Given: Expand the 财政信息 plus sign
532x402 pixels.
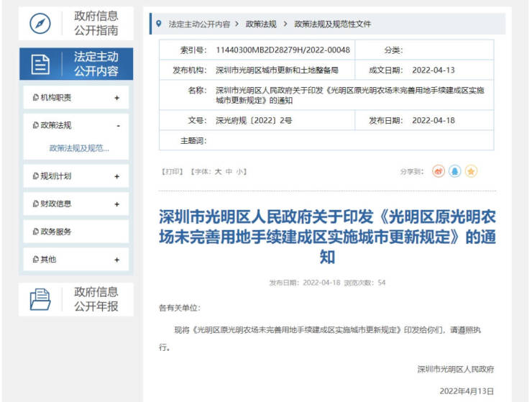Looking at the screenshot, I should click(x=116, y=204).
